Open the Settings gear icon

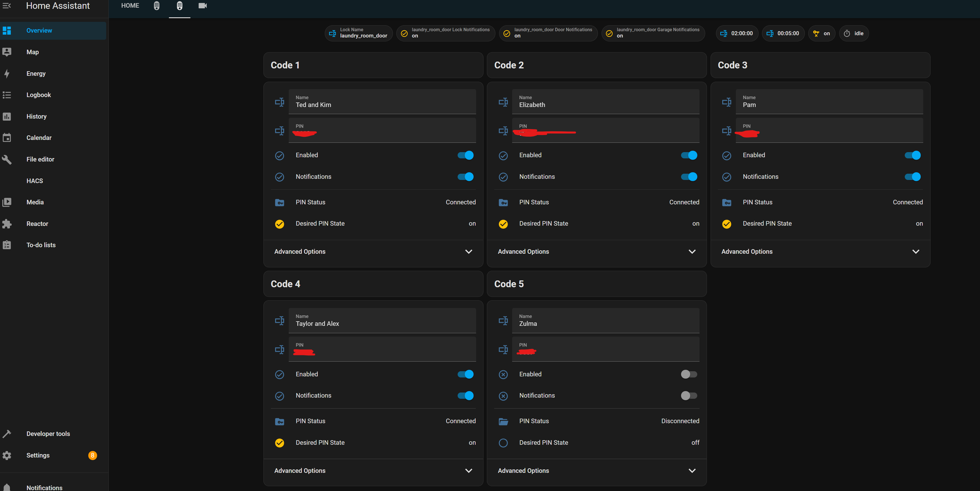(x=7, y=455)
